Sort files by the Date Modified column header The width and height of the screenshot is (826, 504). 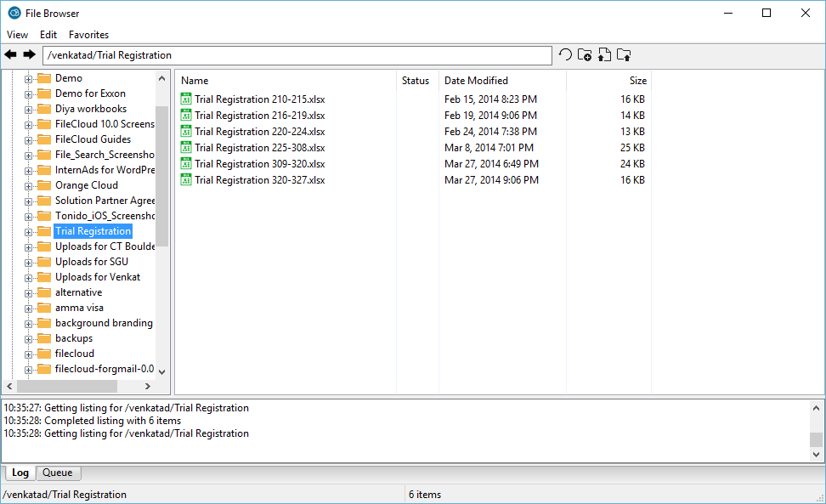(x=502, y=81)
